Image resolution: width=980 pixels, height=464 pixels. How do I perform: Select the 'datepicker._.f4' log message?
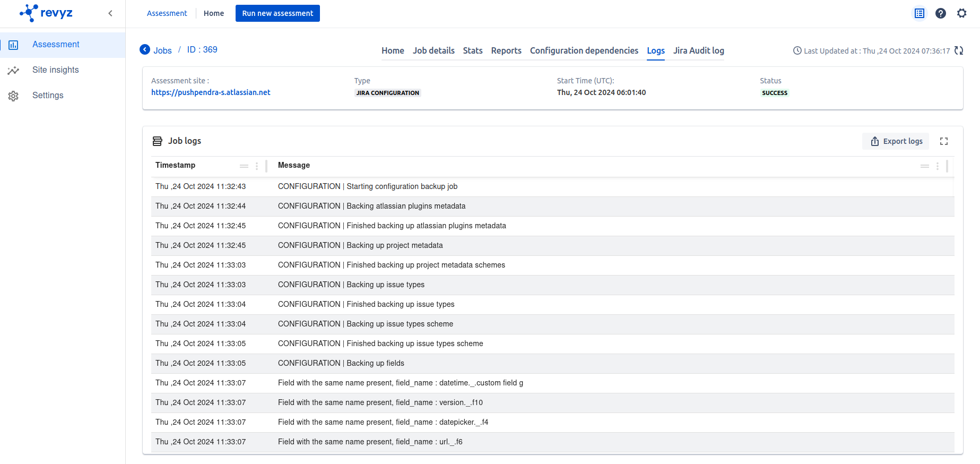383,422
